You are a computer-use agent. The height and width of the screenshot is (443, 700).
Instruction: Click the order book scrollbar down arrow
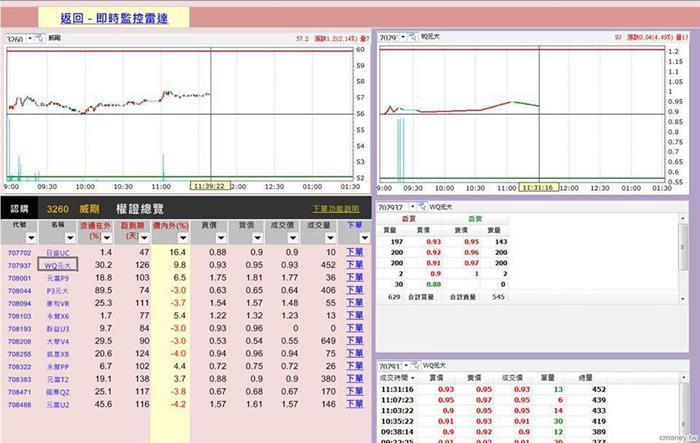click(x=683, y=298)
